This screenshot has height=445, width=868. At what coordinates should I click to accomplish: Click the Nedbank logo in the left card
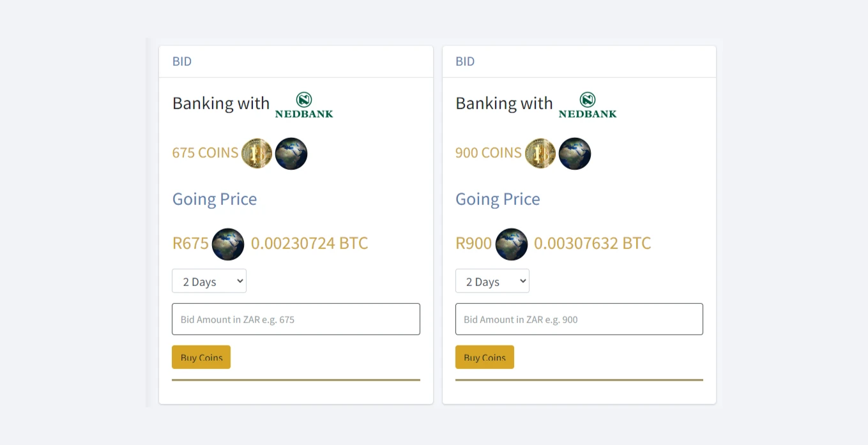click(x=304, y=105)
